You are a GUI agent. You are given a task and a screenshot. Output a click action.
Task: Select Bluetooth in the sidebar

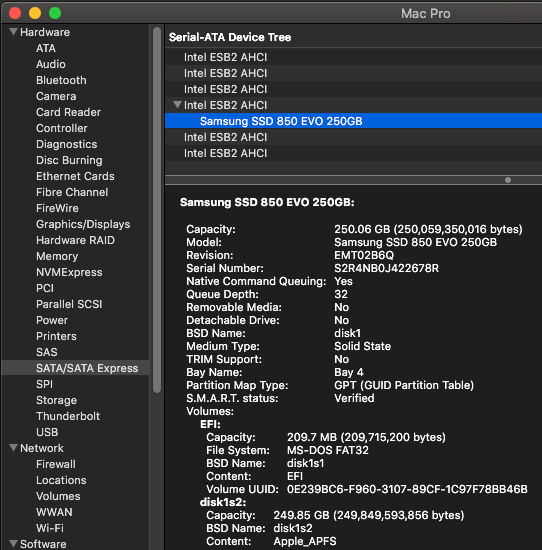(61, 80)
